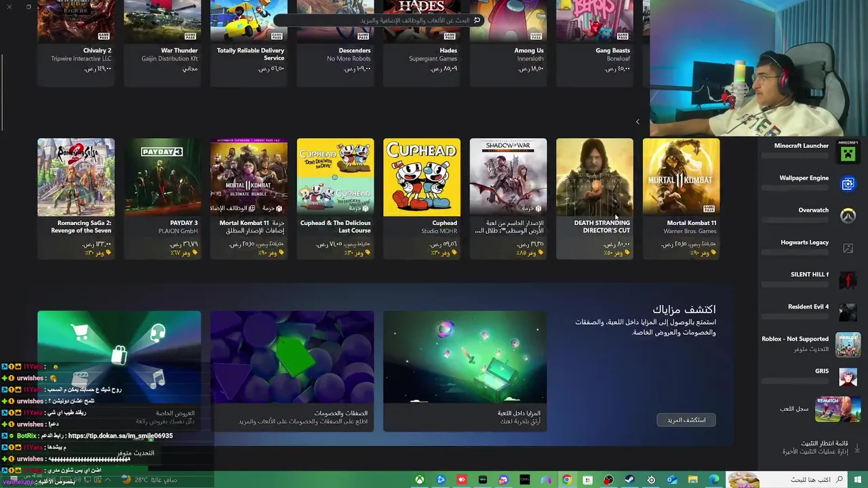Open Xbox app from the taskbar
Image resolution: width=868 pixels, height=488 pixels.
point(420,480)
